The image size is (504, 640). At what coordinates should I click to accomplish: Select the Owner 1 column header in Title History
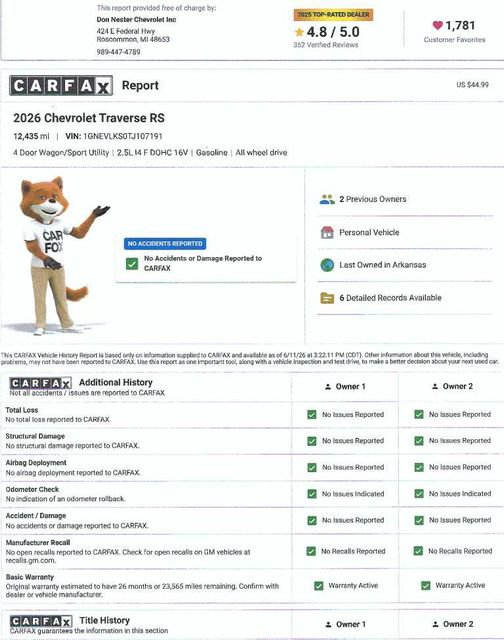[x=345, y=624]
